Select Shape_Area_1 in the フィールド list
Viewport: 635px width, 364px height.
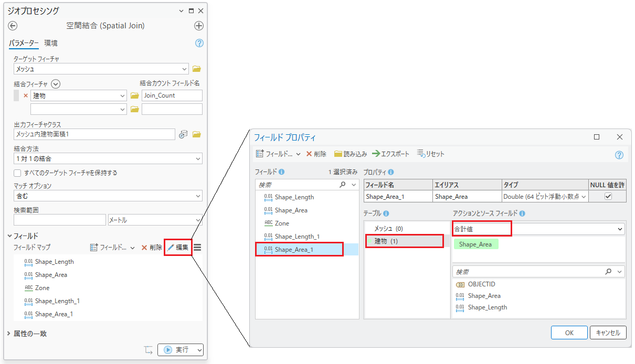[294, 250]
